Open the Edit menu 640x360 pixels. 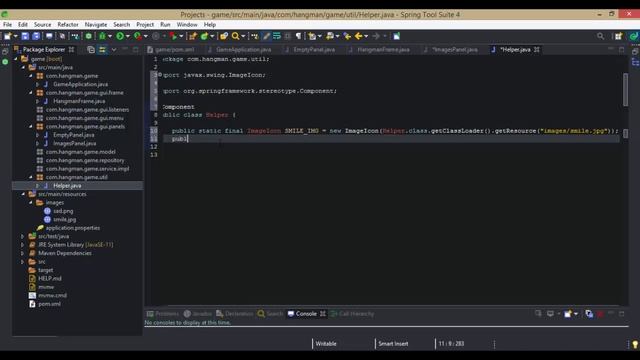pos(23,24)
